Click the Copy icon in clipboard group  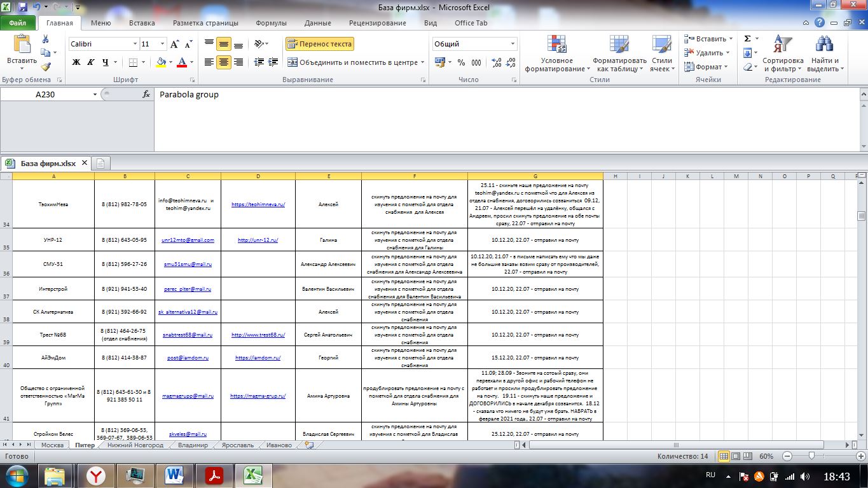45,53
